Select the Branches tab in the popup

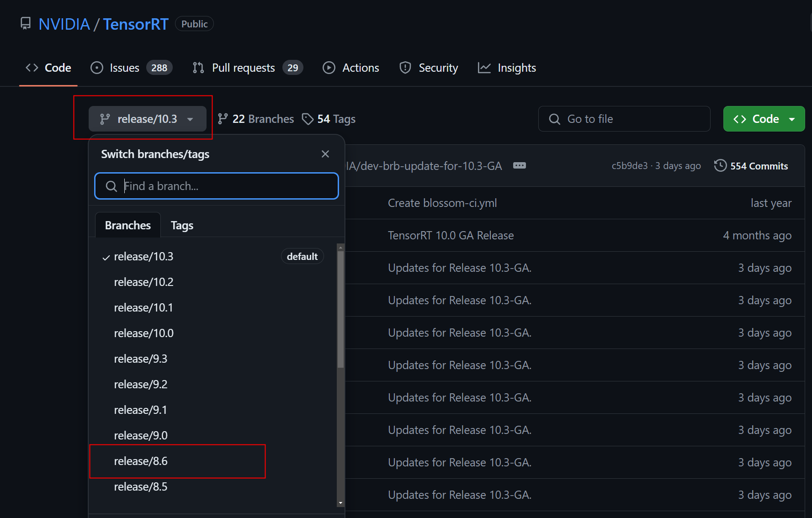[128, 225]
